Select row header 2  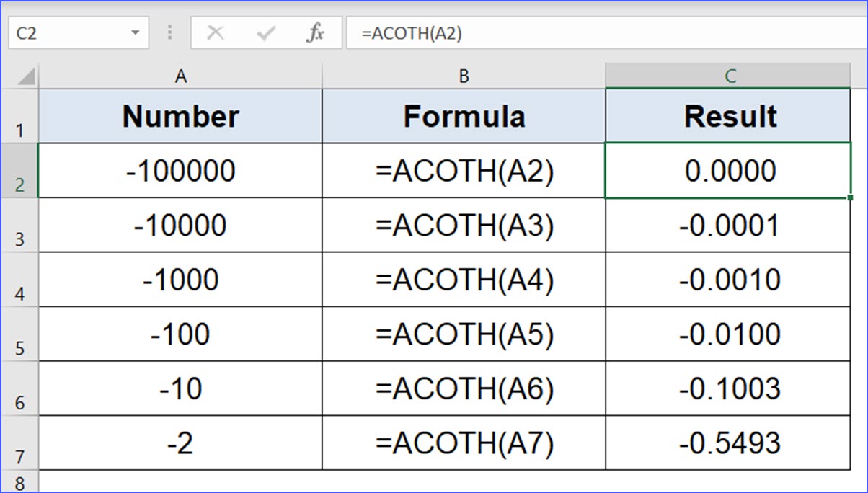coord(19,171)
